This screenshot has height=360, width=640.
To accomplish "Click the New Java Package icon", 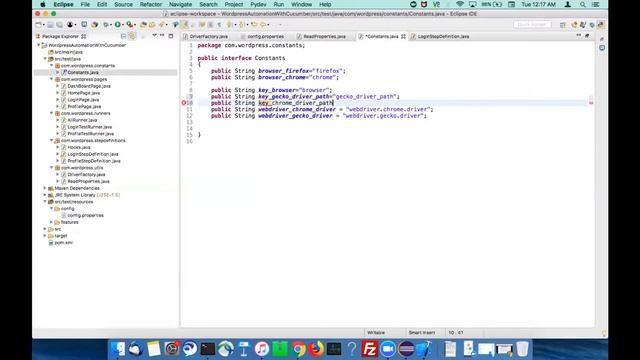I will [x=143, y=25].
